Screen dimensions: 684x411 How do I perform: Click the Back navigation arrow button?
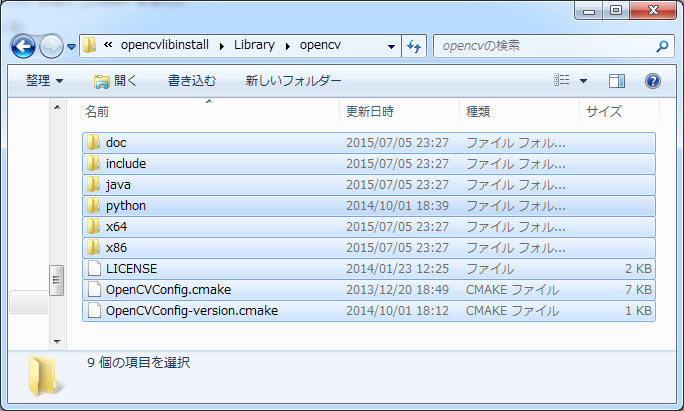23,46
